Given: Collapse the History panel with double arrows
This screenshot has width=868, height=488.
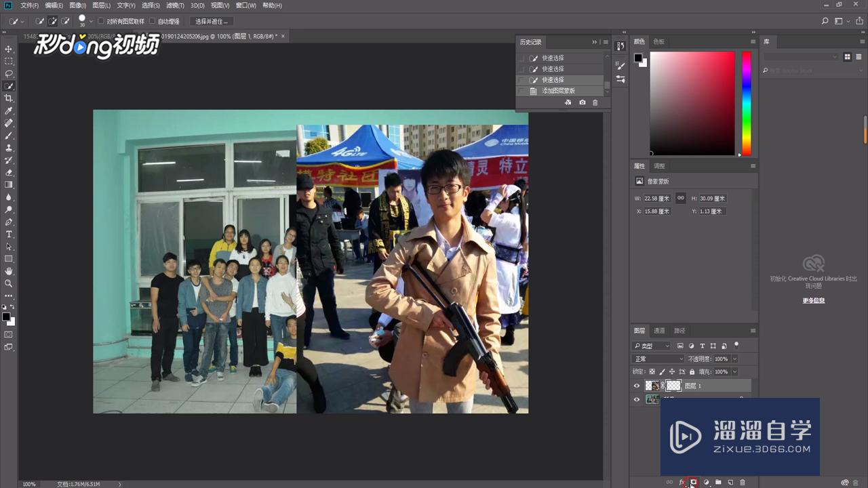Looking at the screenshot, I should (595, 42).
